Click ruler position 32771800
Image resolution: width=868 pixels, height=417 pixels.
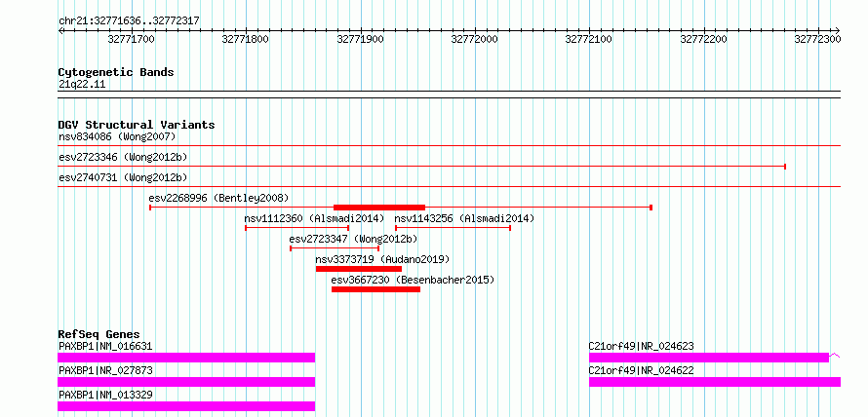tap(245, 39)
